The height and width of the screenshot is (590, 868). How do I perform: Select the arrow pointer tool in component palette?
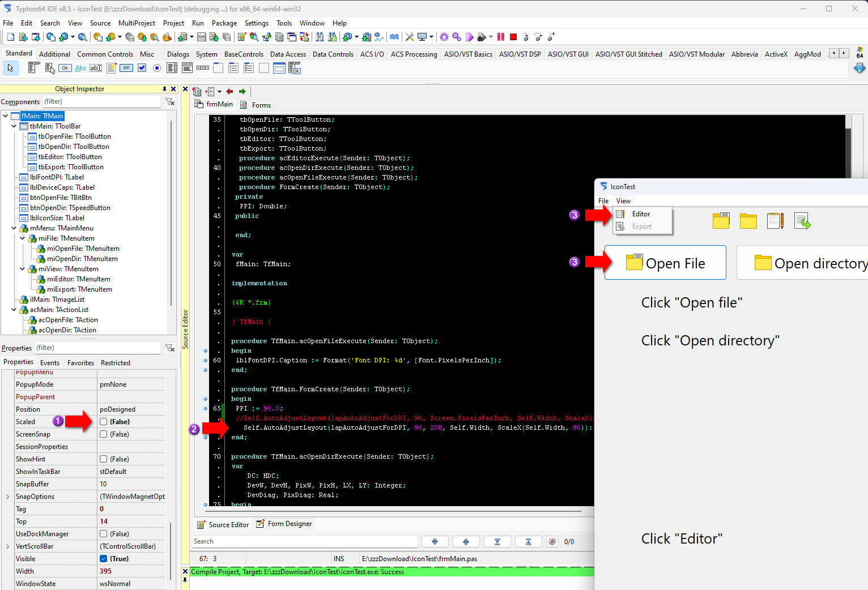point(11,68)
